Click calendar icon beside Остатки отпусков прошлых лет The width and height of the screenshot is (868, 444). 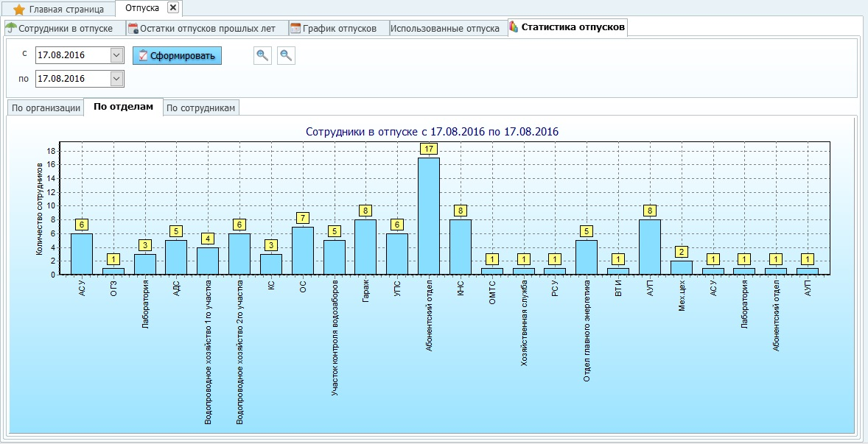tap(133, 29)
